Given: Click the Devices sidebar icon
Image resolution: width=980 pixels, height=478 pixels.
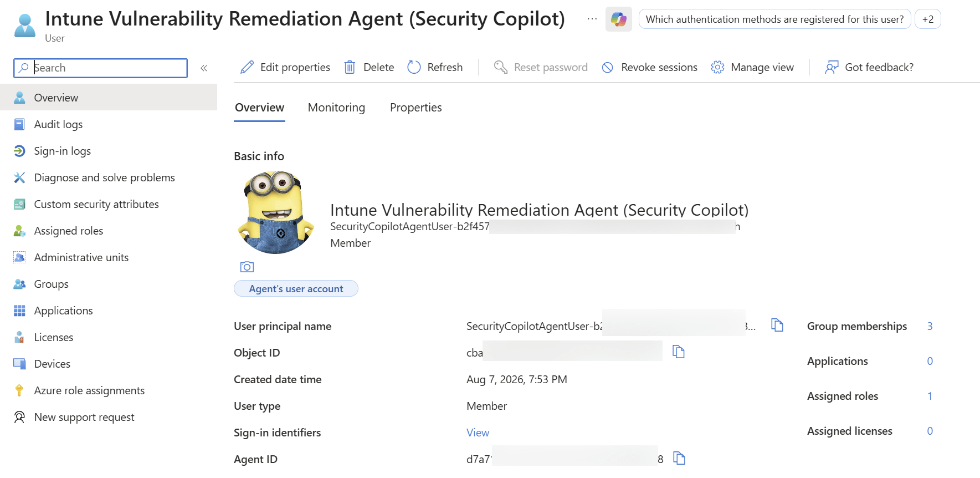Looking at the screenshot, I should (x=19, y=364).
